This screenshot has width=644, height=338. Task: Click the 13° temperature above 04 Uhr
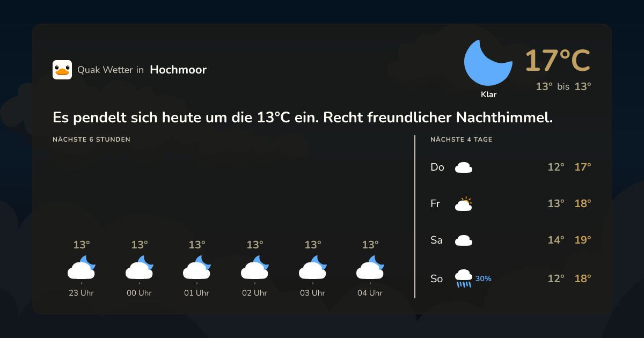pyautogui.click(x=370, y=245)
